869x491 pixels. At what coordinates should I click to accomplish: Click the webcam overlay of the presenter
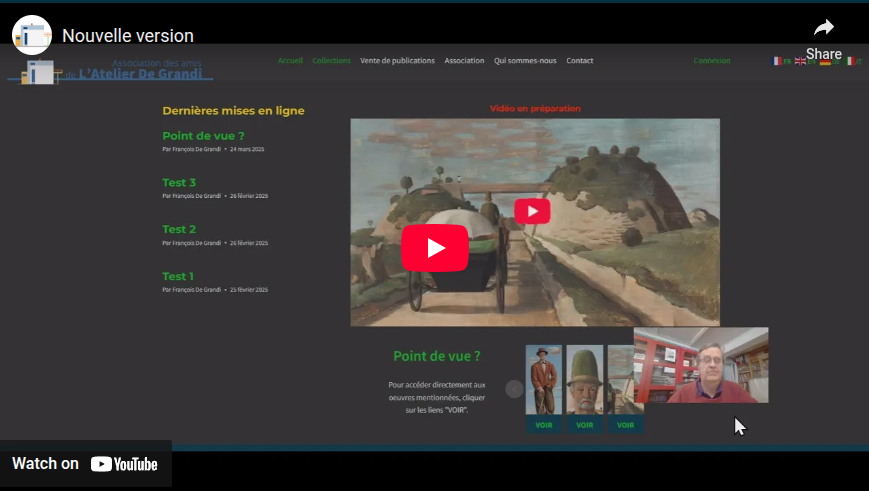pos(701,365)
